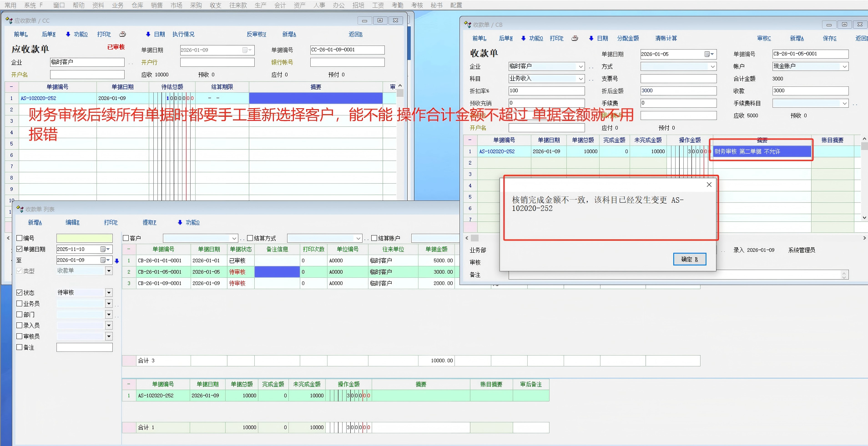This screenshot has height=446, width=868.
Task: Select row CB-26-01-09-0001 in list
Action: tap(160, 283)
